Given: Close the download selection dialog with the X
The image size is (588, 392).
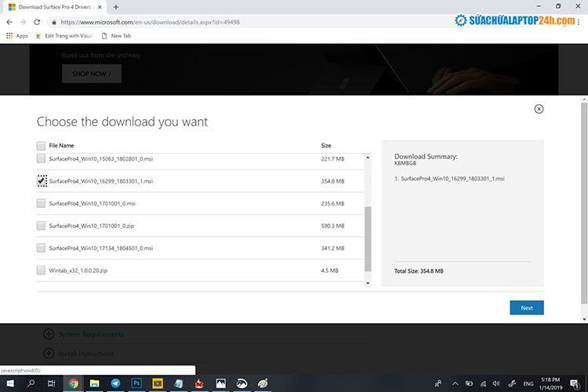Looking at the screenshot, I should 539,109.
